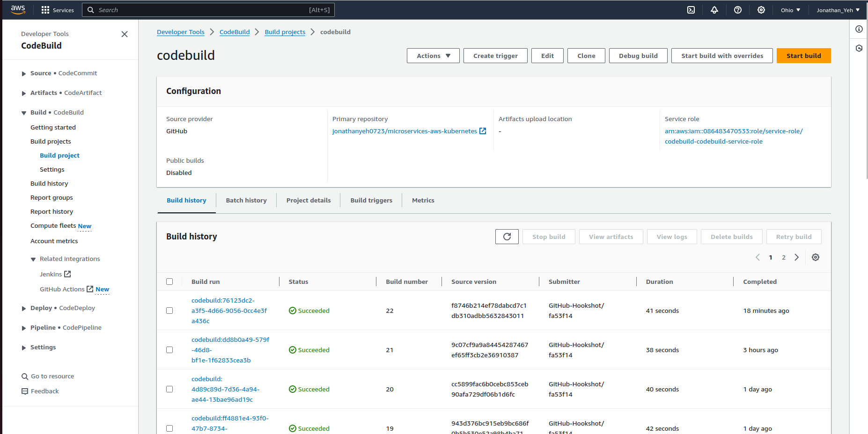Open Jenkins external link icon

tap(67, 274)
